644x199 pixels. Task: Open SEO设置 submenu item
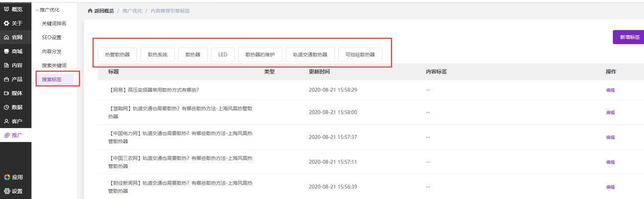click(52, 37)
